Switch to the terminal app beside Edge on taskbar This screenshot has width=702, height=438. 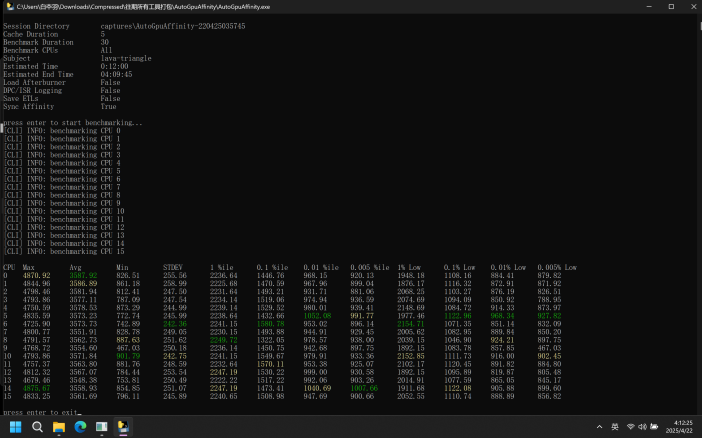pyautogui.click(x=102, y=427)
